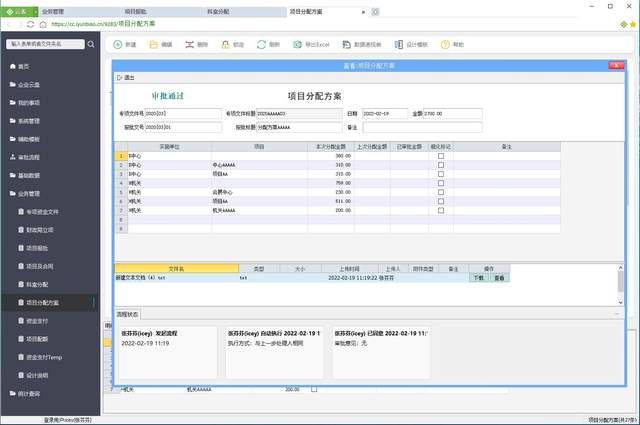Click the document icon beside 资金支付Temp
Image resolution: width=640 pixels, height=425 pixels.
point(21,357)
